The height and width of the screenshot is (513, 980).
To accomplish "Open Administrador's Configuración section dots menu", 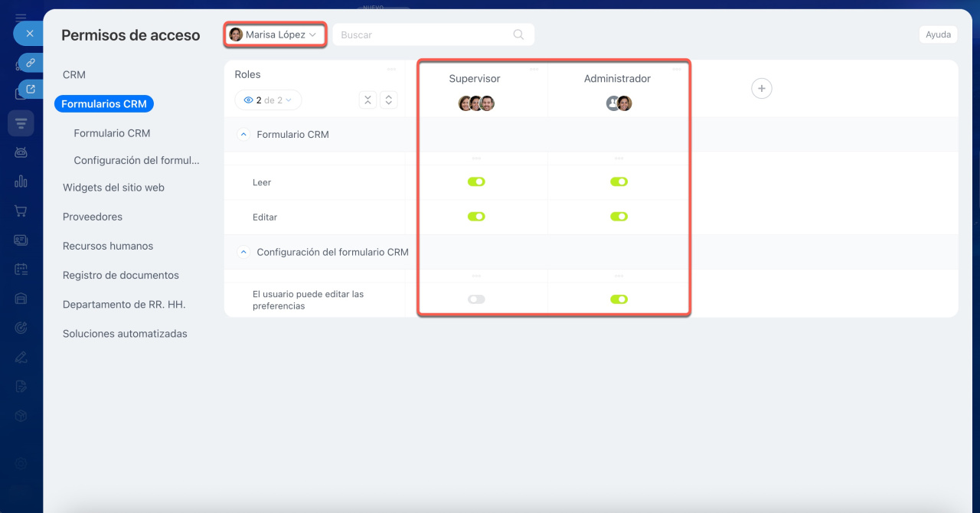I will click(619, 276).
